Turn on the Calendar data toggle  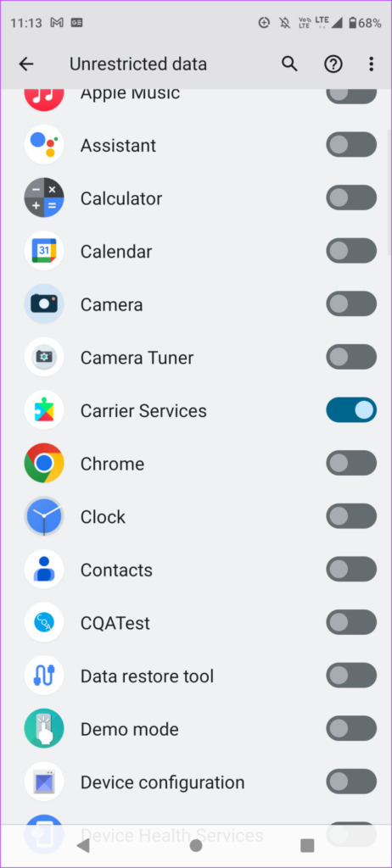tap(351, 251)
